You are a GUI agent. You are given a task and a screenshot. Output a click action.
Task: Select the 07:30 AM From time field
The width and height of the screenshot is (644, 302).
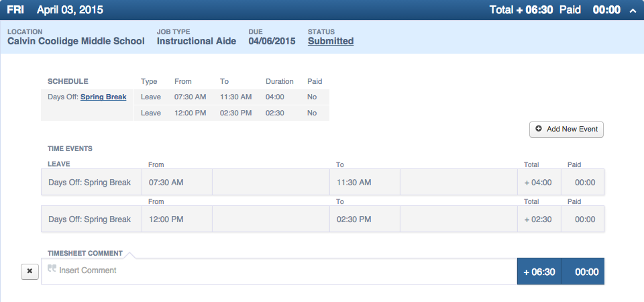(x=176, y=183)
